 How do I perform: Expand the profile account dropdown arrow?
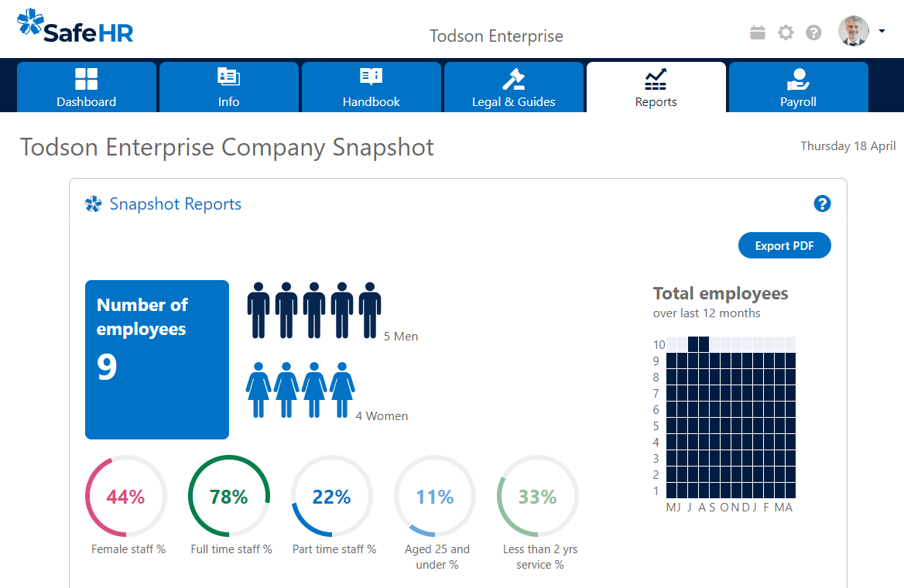click(883, 32)
